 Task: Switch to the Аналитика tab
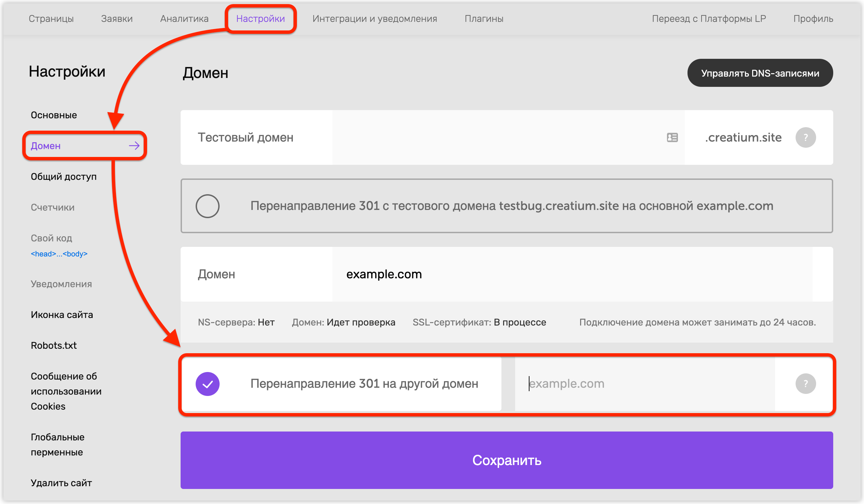[184, 18]
